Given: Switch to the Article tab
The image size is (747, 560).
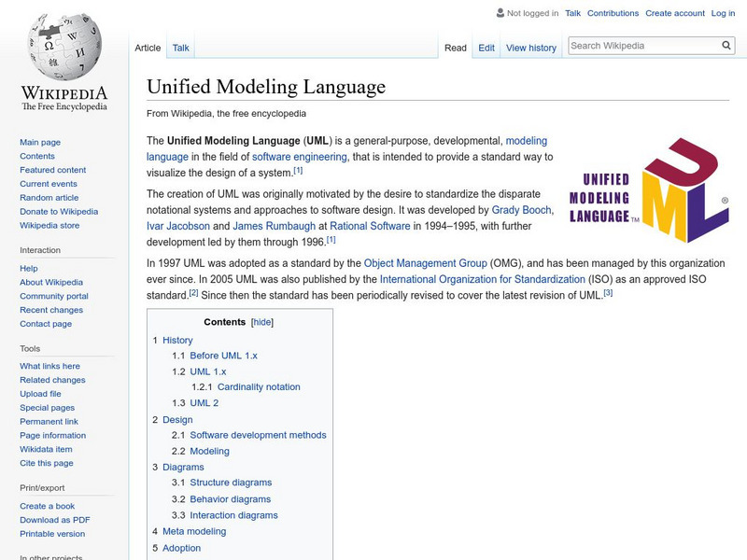Looking at the screenshot, I should (x=148, y=48).
